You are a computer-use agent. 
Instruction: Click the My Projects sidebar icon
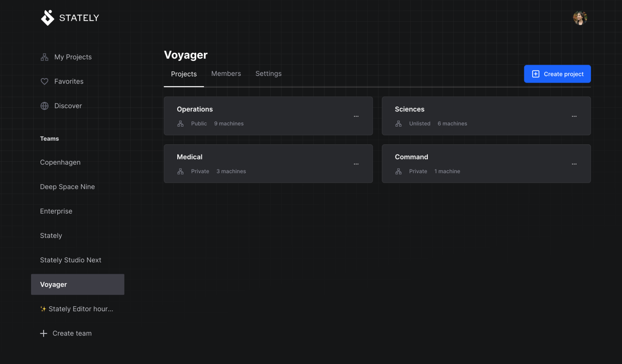(44, 57)
